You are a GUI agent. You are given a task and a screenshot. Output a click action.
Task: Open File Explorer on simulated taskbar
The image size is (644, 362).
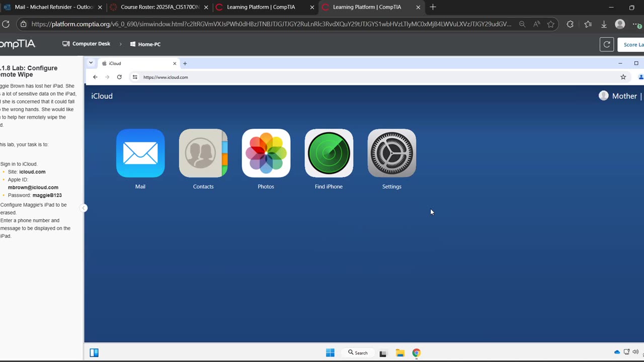click(x=400, y=353)
